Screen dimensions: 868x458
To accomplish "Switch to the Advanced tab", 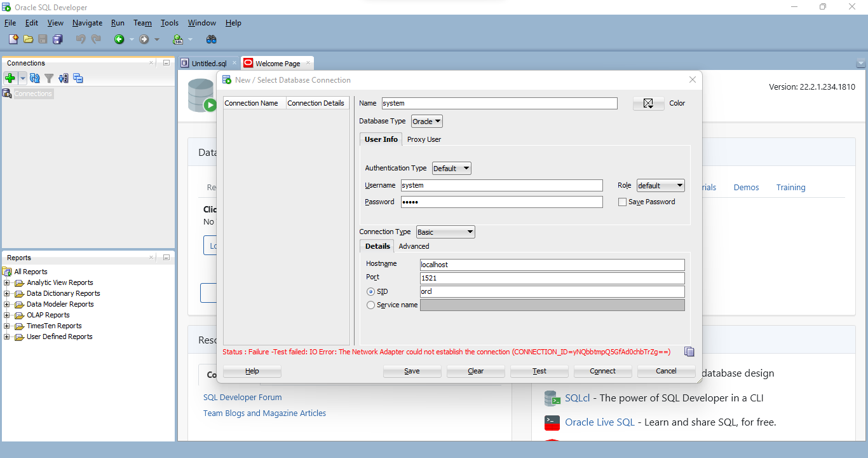I will [x=414, y=246].
